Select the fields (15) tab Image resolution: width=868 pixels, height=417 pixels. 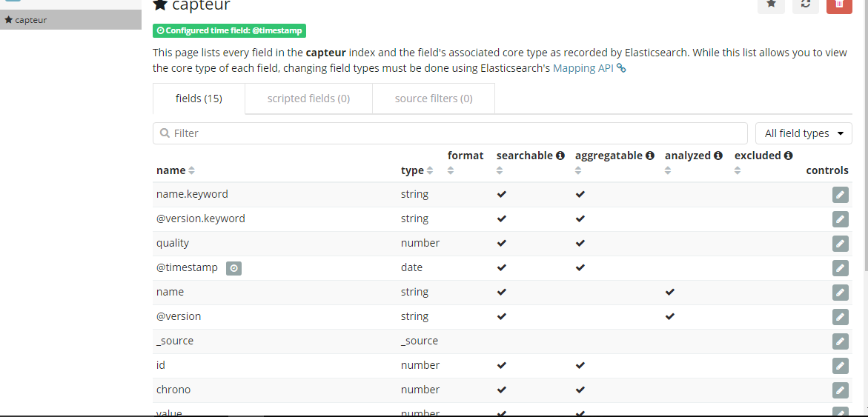[x=199, y=99]
